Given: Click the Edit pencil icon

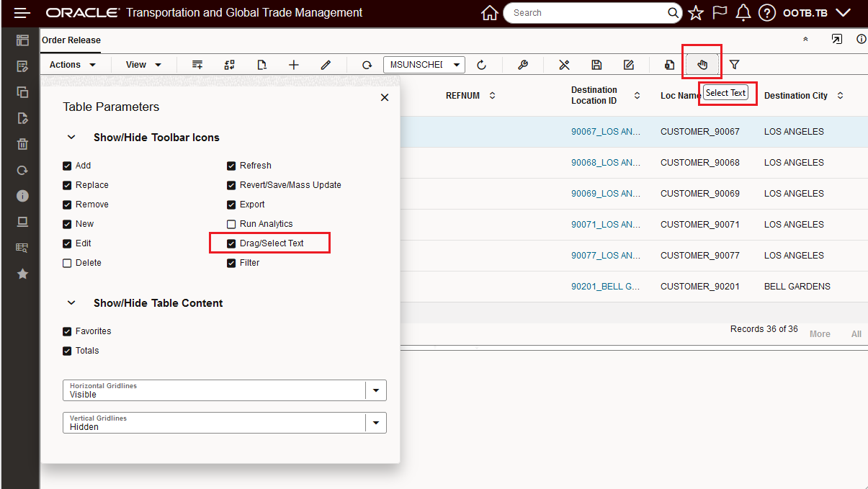Looking at the screenshot, I should pyautogui.click(x=326, y=64).
